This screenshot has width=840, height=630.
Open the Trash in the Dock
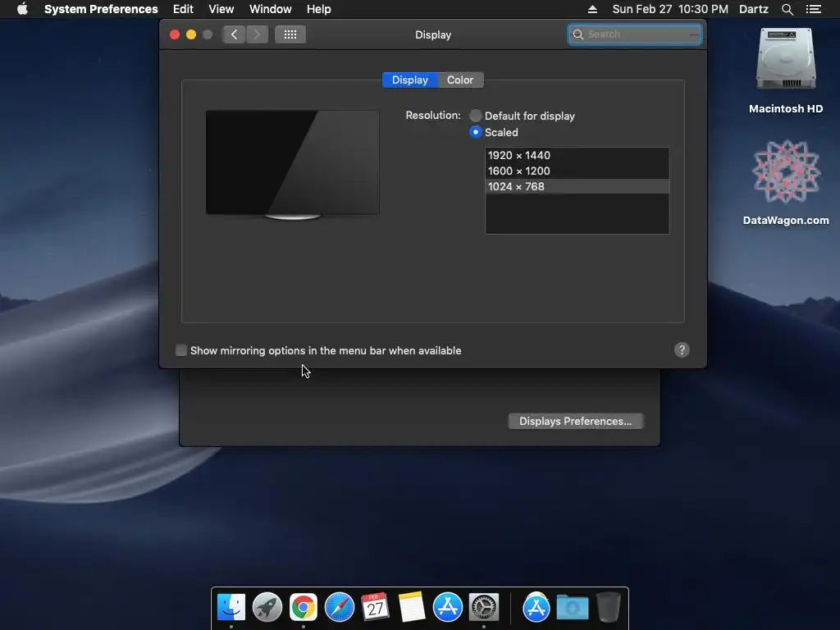tap(608, 607)
